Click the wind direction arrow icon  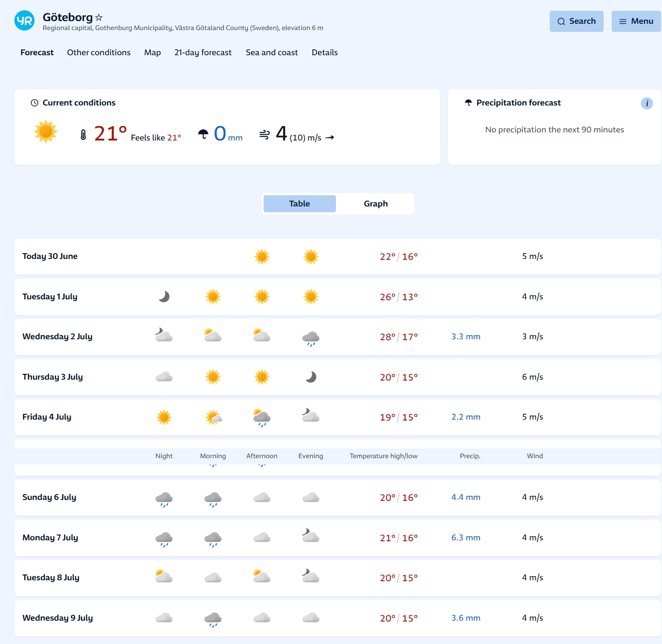(x=330, y=137)
